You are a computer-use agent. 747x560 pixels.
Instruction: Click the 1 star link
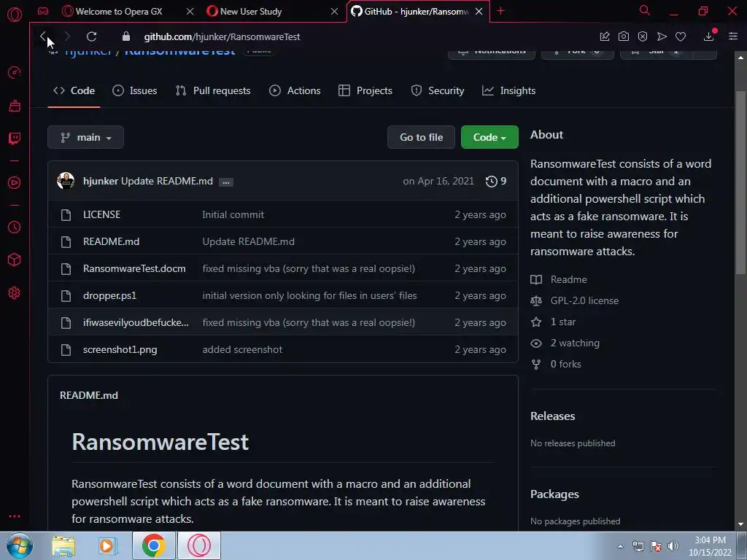point(562,322)
